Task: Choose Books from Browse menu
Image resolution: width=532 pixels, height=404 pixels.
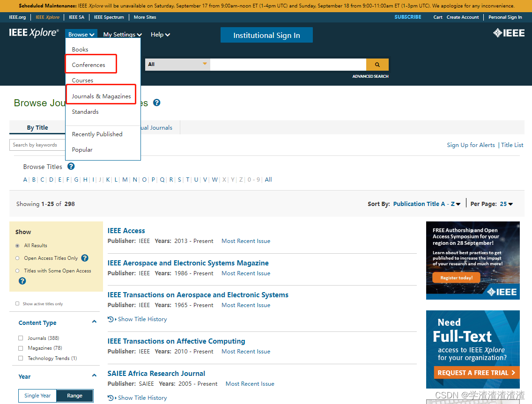Action: (x=80, y=50)
